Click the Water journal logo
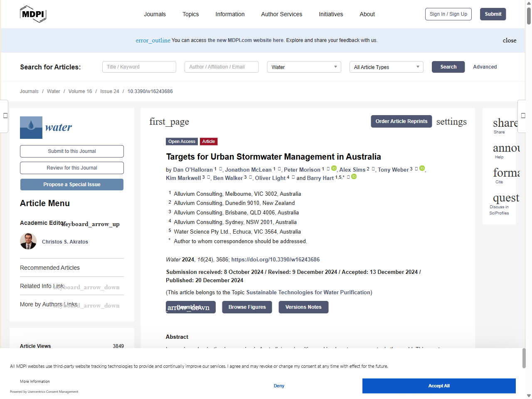Image resolution: width=532 pixels, height=399 pixels. (x=46, y=127)
